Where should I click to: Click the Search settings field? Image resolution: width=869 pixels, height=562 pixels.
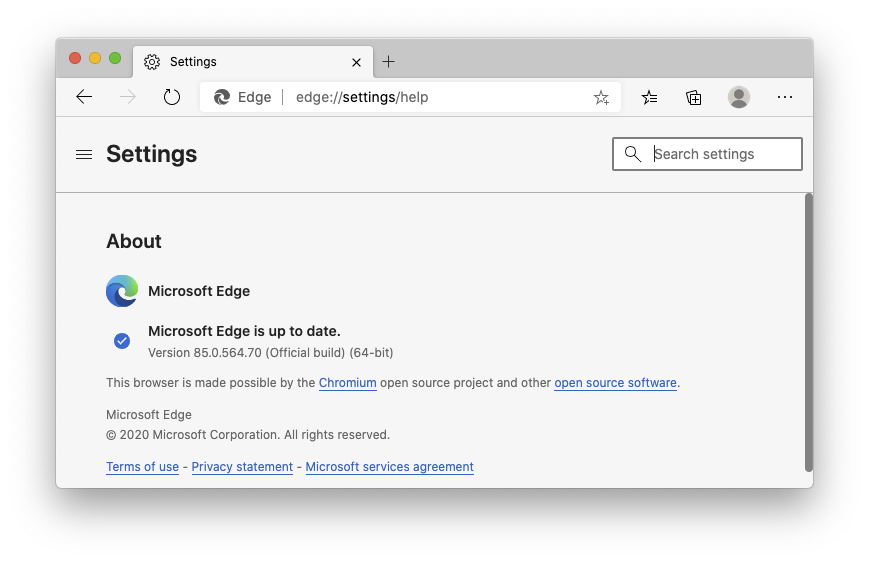tap(720, 154)
